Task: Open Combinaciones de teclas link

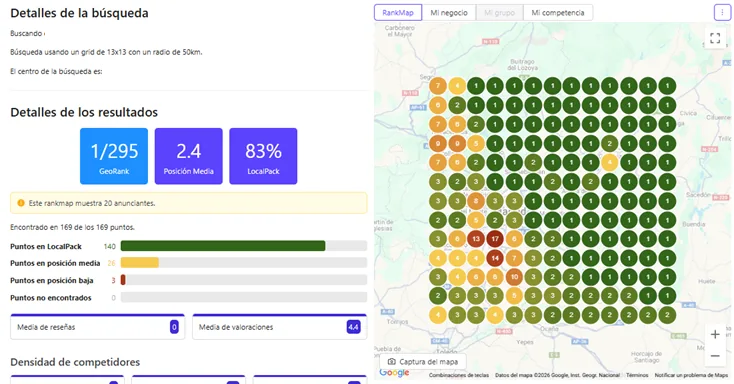Action: point(459,375)
